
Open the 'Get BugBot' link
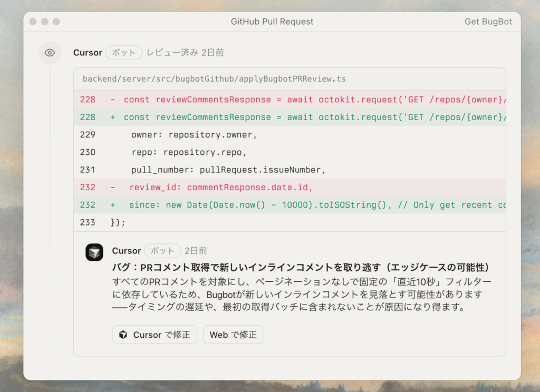(x=488, y=22)
